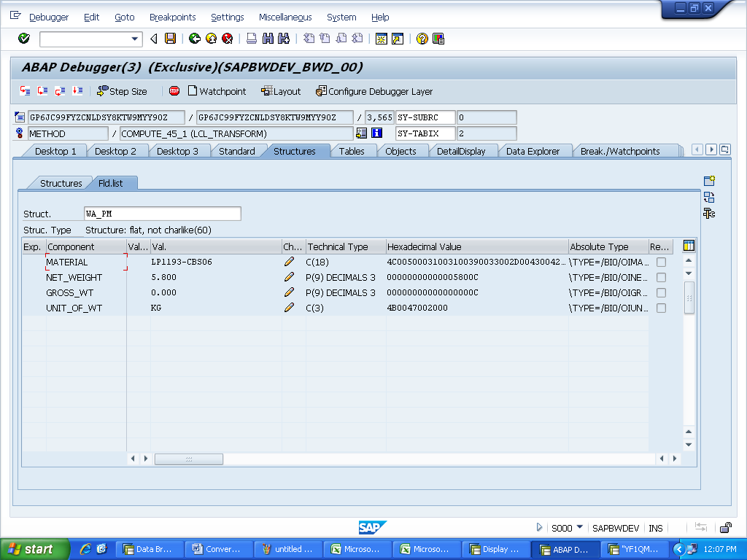Click the Services of the Tool icon
Image resolution: width=747 pixels, height=560 pixels.
[x=709, y=214]
